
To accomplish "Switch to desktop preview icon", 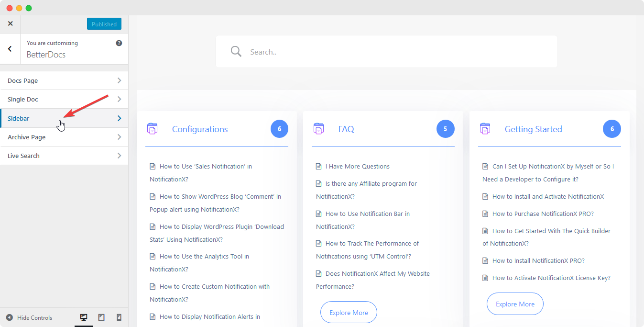I will [x=84, y=317].
